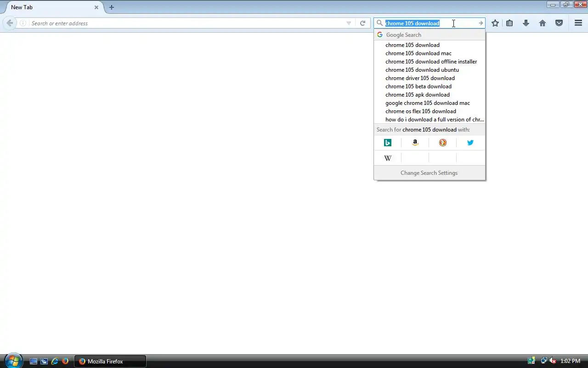Open the muted volume tray icon
Viewport: 588px width, 368px height.
click(553, 362)
